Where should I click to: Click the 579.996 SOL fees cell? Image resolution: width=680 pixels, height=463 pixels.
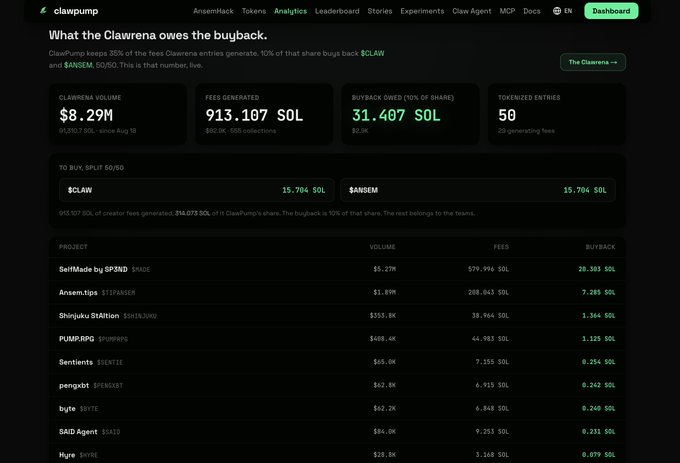pos(488,269)
